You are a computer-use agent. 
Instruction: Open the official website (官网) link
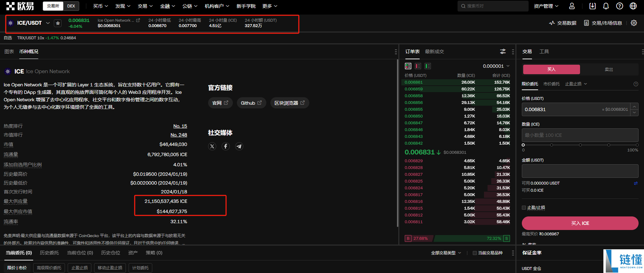point(220,103)
